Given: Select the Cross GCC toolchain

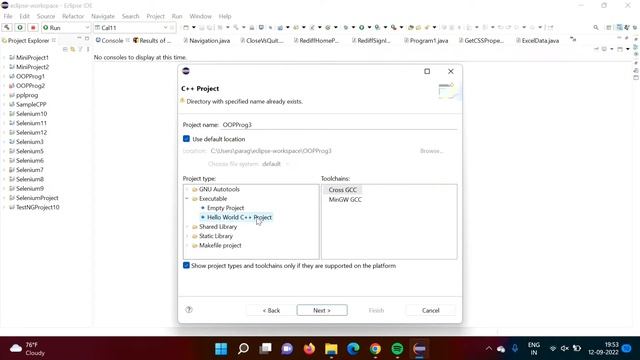Looking at the screenshot, I should pos(342,190).
